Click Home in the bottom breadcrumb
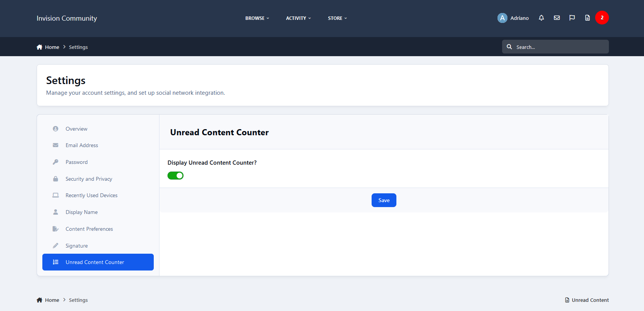The height and width of the screenshot is (311, 644). (x=52, y=300)
